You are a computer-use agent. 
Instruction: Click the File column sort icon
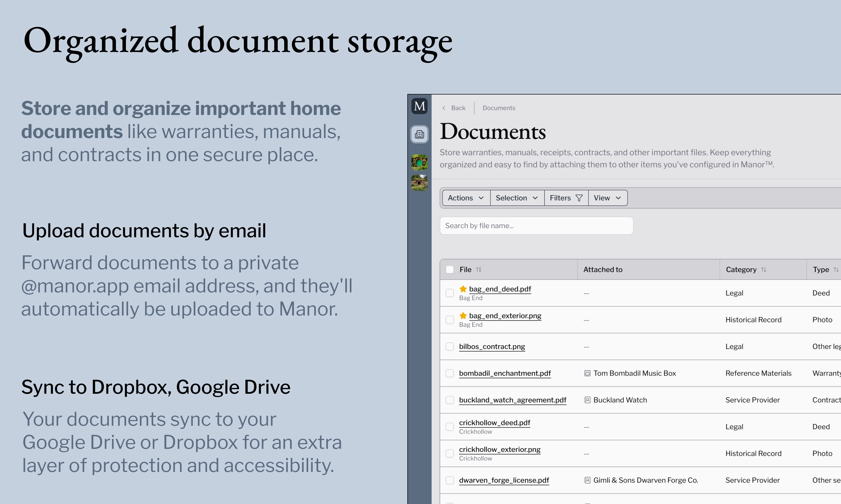[478, 270]
